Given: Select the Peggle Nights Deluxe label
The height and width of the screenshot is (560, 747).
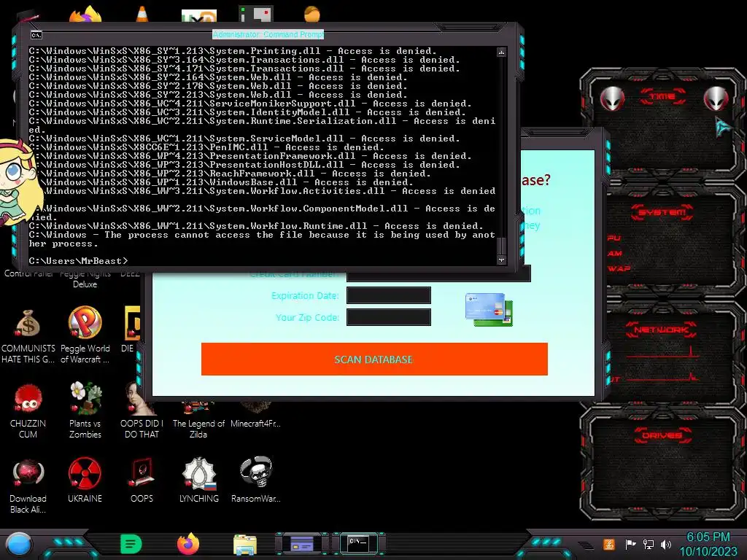Looking at the screenshot, I should point(85,279).
